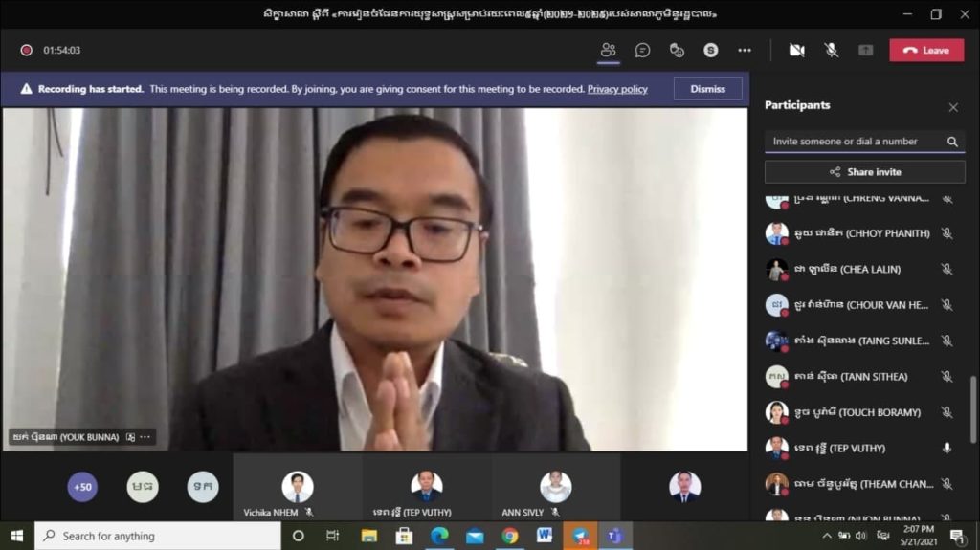Unmute the microphone in meeting toolbar
The image size is (980, 550).
pyautogui.click(x=832, y=50)
